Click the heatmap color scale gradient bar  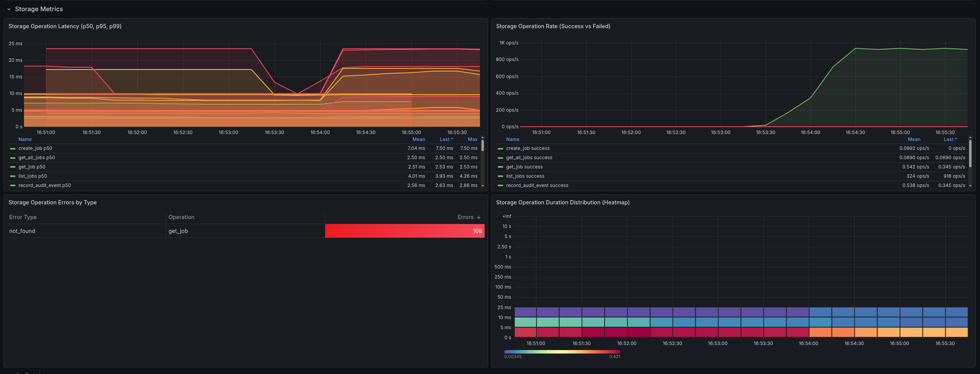pyautogui.click(x=562, y=352)
